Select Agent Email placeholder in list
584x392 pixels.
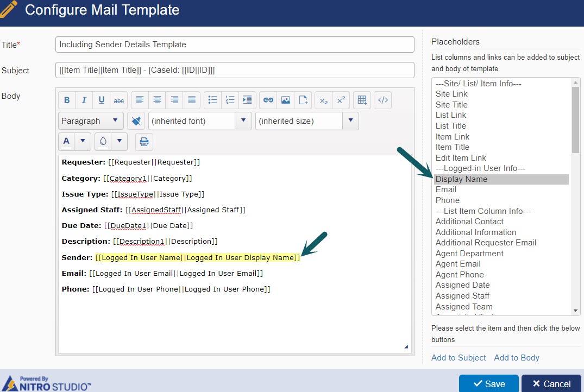click(458, 264)
